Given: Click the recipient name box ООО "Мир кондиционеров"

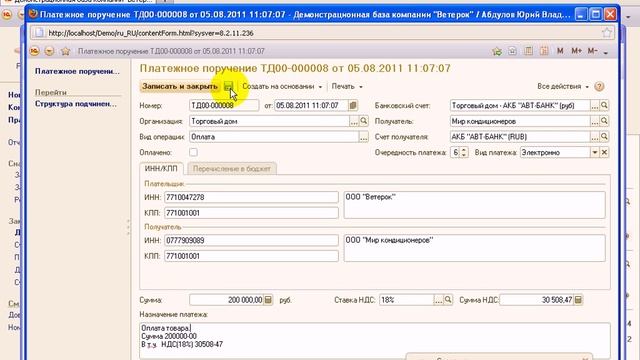Looking at the screenshot, I should tap(475, 248).
